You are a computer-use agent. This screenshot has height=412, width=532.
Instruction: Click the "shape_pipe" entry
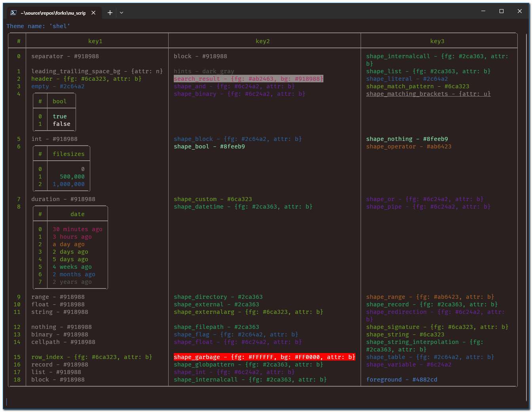coord(429,207)
